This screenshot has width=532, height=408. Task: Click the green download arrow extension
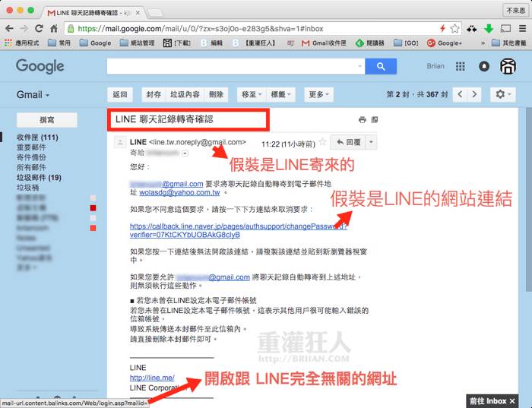pyautogui.click(x=489, y=29)
